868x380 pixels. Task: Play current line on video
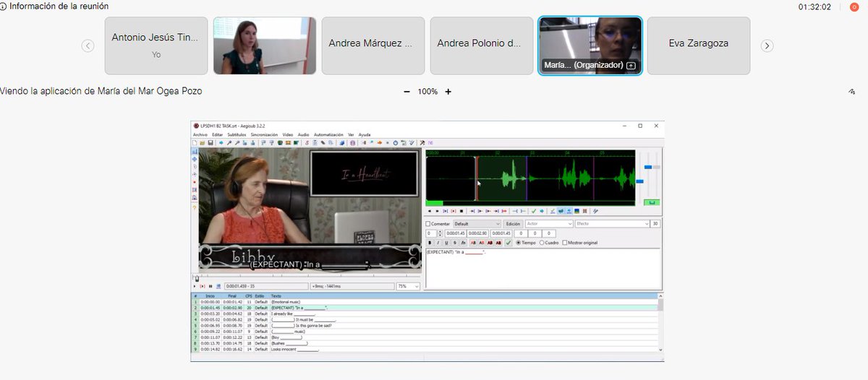click(x=203, y=286)
